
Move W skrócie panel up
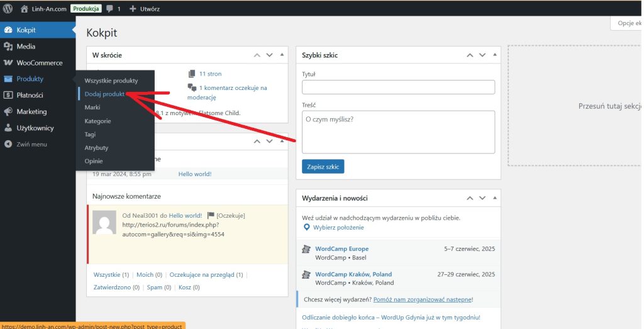coord(257,55)
